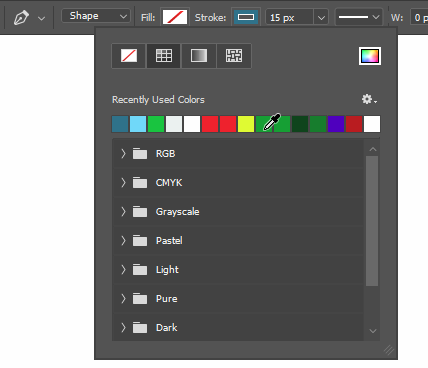Click the Pastel folder icon

click(x=140, y=240)
